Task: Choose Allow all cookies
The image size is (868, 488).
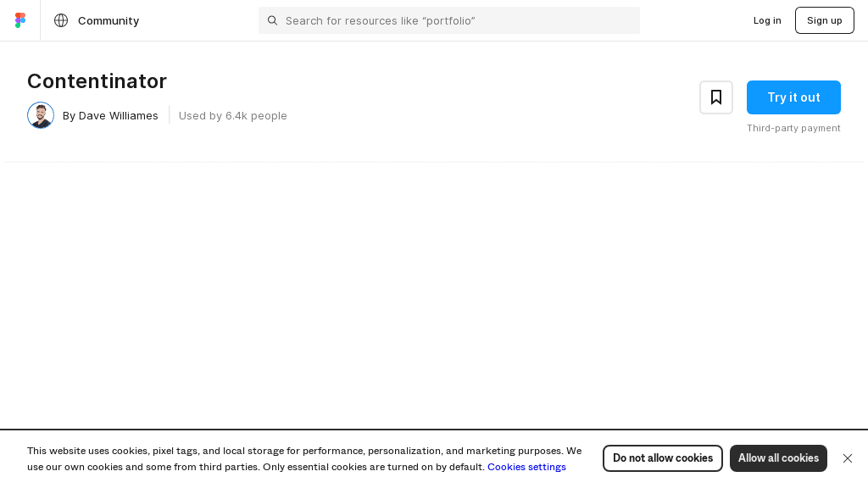Action: 778,458
